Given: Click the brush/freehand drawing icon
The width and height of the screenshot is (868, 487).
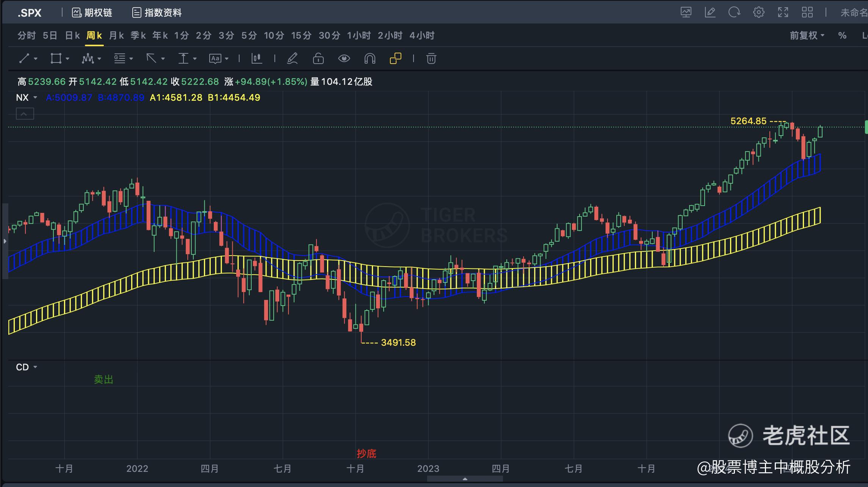Looking at the screenshot, I should pyautogui.click(x=292, y=59).
